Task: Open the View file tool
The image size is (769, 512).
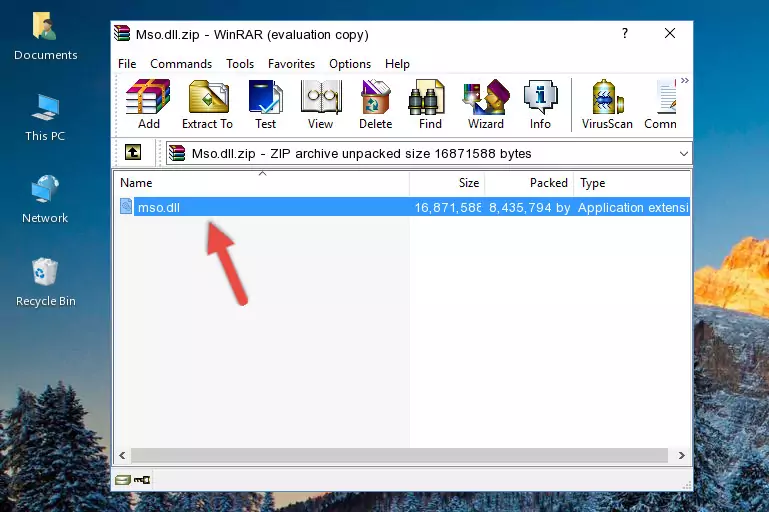Action: pyautogui.click(x=321, y=104)
